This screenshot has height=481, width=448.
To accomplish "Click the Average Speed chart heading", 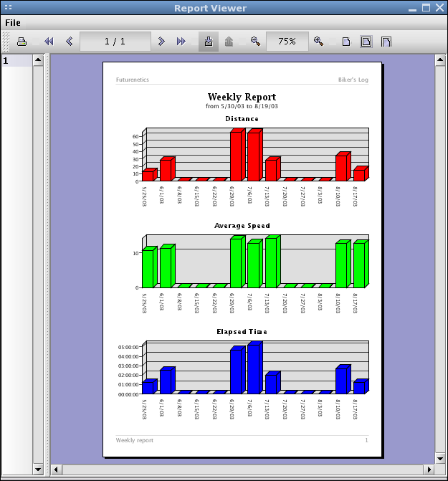I will (x=242, y=226).
